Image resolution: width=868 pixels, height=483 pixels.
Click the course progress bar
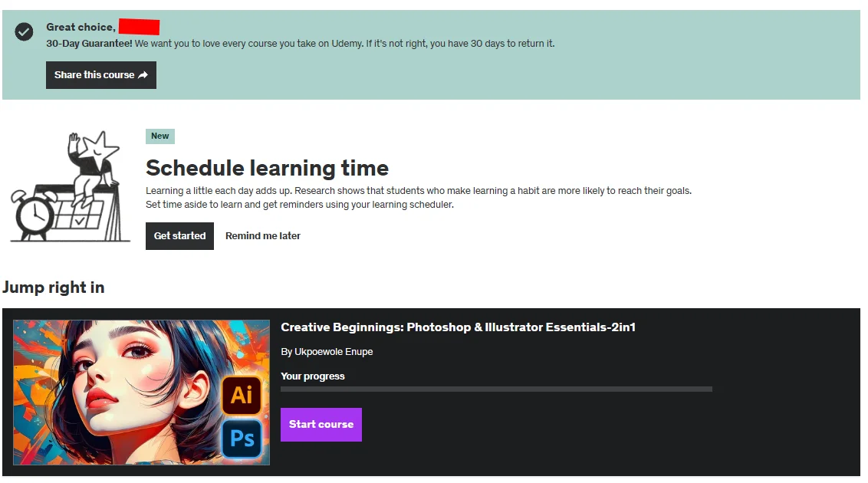(x=496, y=389)
